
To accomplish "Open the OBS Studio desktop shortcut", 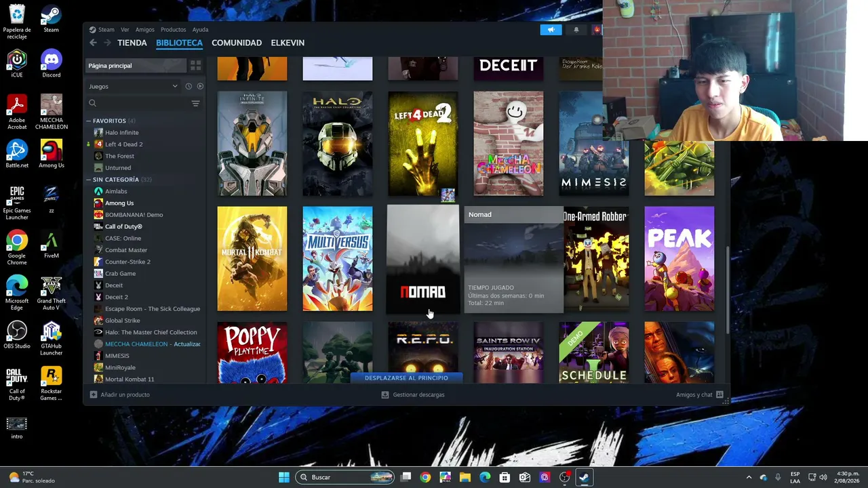I will pos(17,335).
